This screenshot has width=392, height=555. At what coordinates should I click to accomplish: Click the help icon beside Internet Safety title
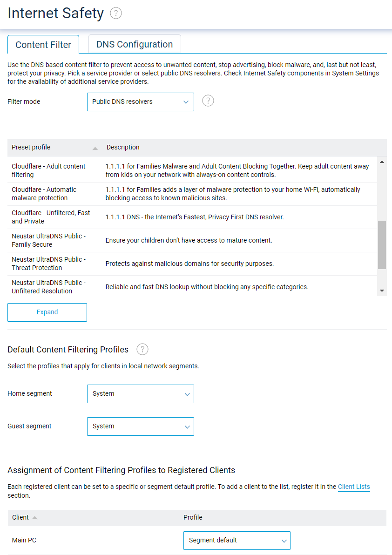(115, 13)
